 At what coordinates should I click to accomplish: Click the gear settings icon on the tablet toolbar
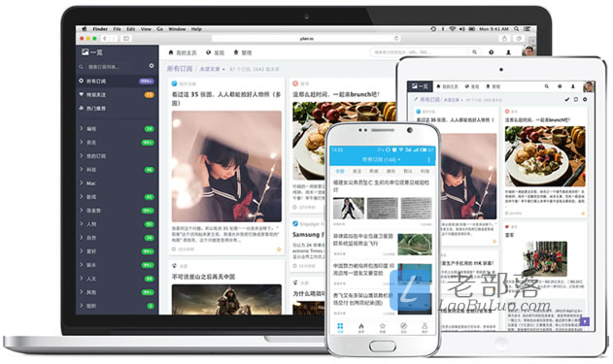tap(585, 100)
